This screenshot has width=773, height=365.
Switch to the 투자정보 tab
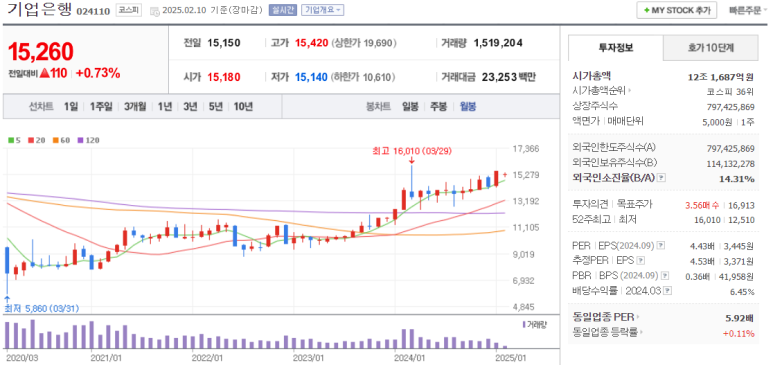coord(616,48)
